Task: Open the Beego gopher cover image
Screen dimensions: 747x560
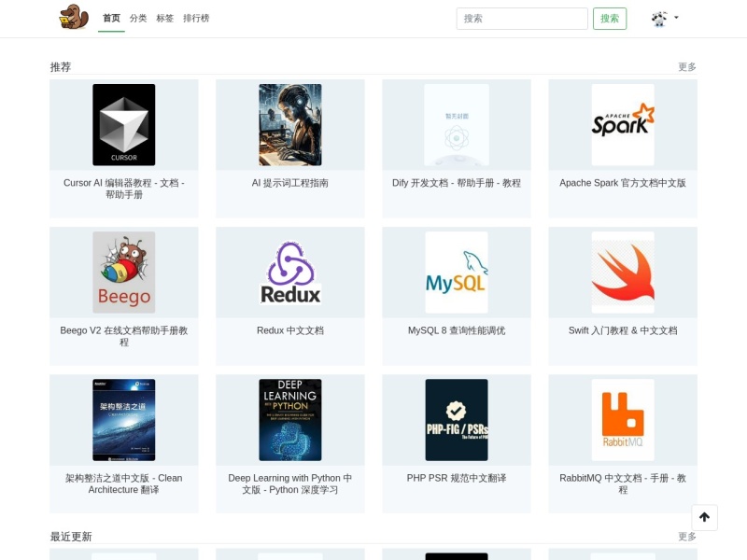Action: [x=124, y=273]
